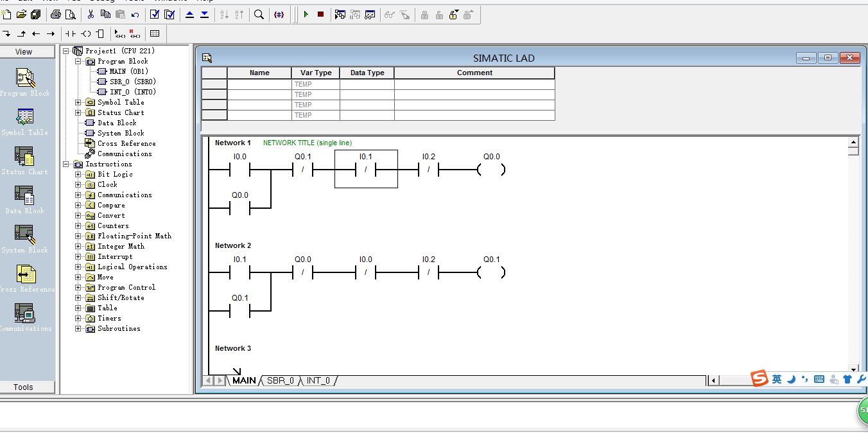868x433 pixels.
Task: Insert a Contact instruction from toolbar
Action: tap(71, 33)
